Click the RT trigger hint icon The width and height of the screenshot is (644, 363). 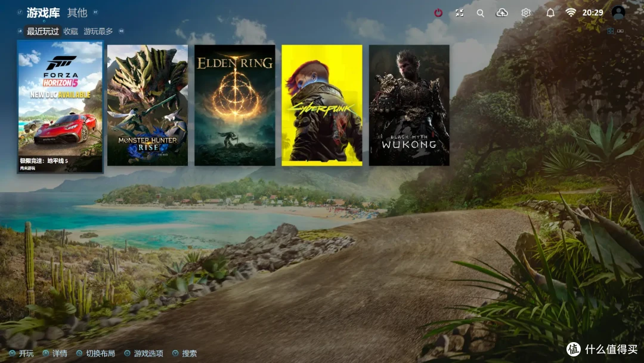tap(95, 13)
